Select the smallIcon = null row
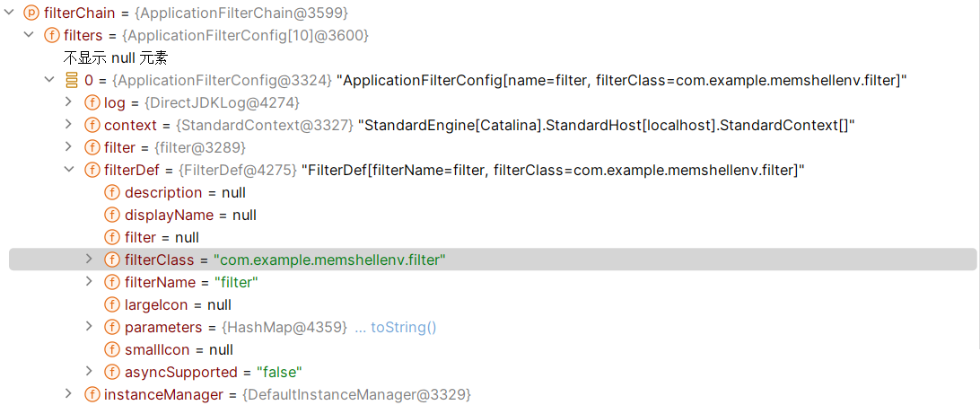The height and width of the screenshot is (405, 980). click(x=493, y=350)
